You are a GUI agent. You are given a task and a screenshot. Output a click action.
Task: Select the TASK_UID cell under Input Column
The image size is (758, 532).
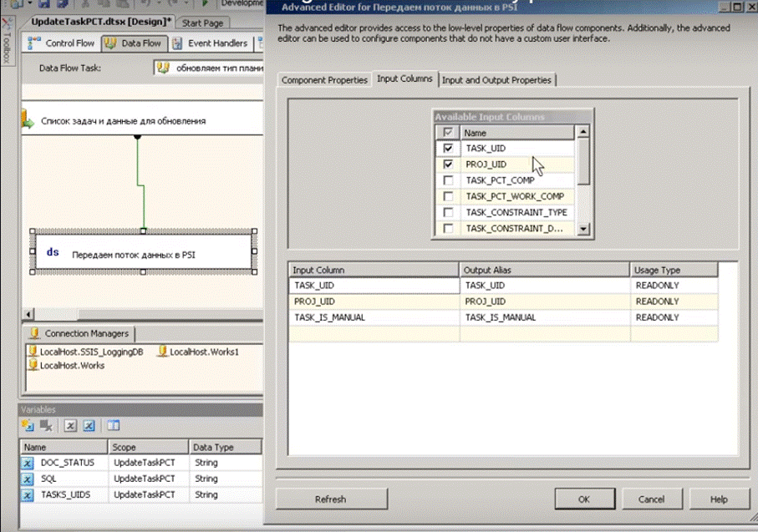point(374,286)
